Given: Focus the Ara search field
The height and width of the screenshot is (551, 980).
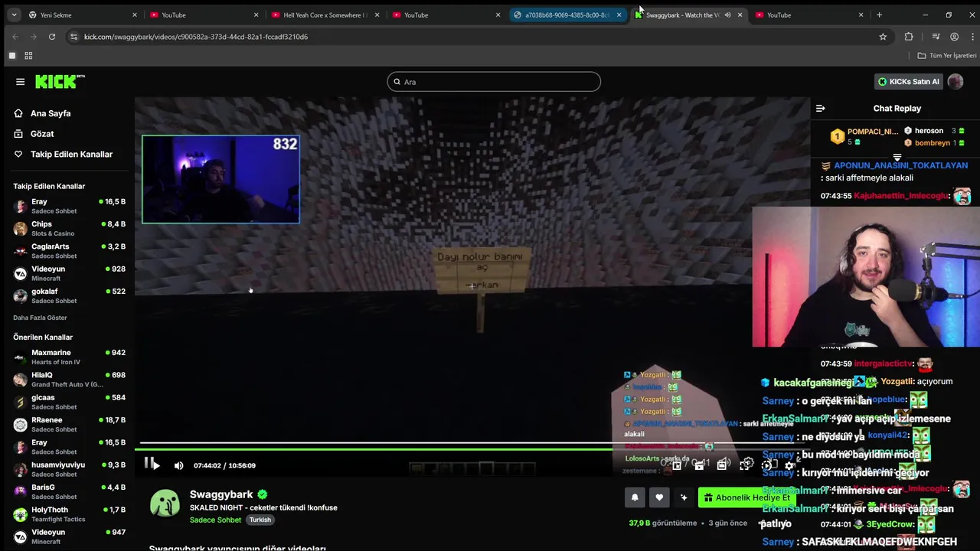Looking at the screenshot, I should (x=494, y=82).
